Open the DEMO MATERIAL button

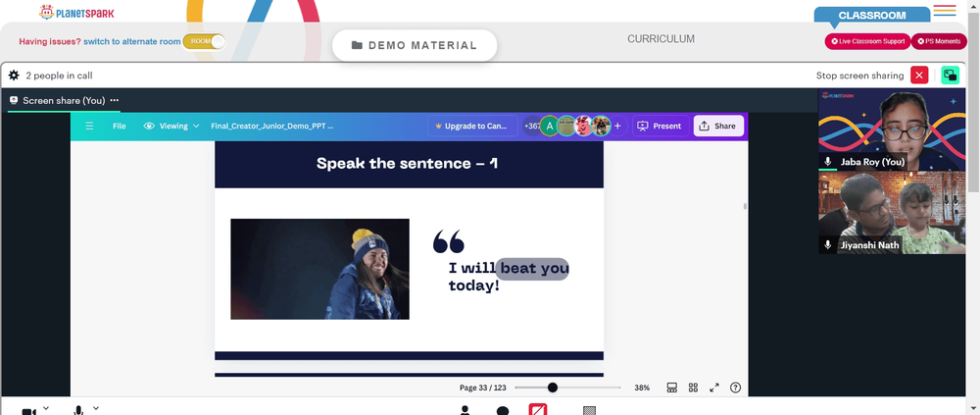click(x=415, y=45)
